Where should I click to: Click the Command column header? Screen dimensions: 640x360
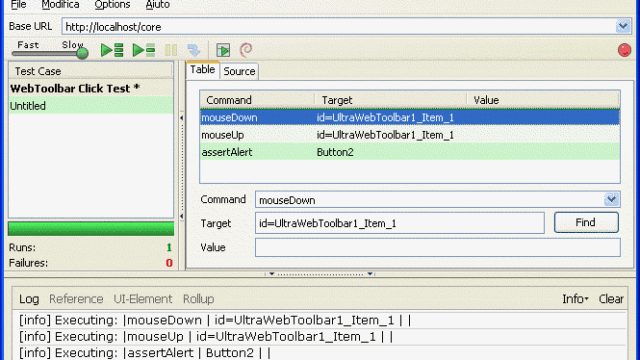[257, 100]
